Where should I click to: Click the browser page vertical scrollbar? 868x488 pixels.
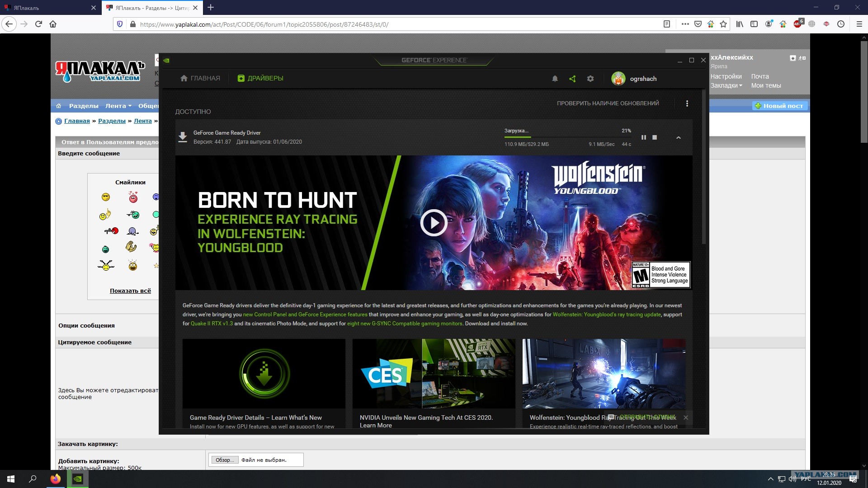pyautogui.click(x=864, y=92)
